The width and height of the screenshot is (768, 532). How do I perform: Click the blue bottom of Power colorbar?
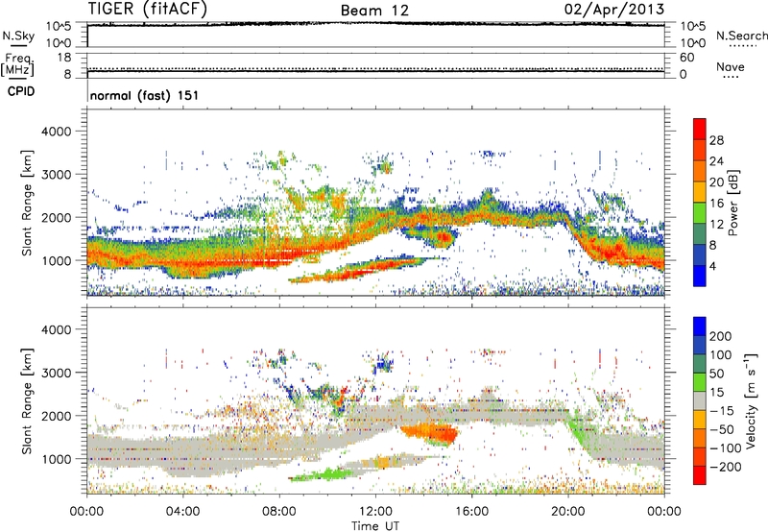point(700,276)
